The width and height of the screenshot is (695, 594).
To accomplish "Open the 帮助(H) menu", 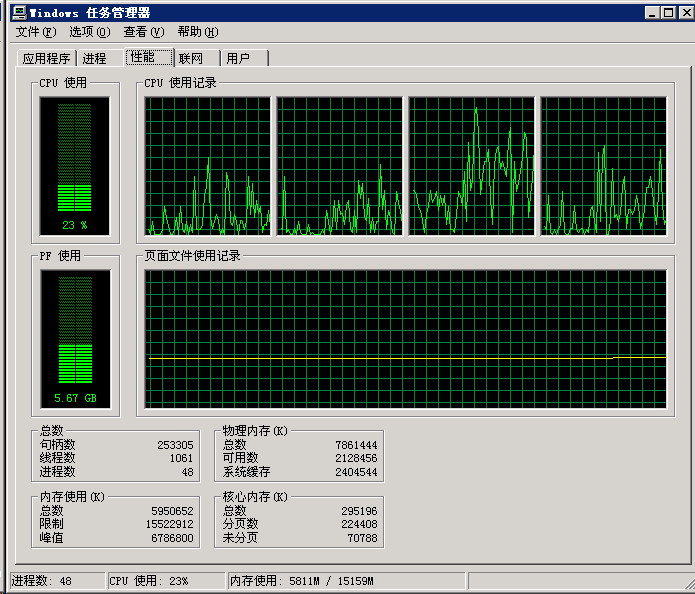I will [198, 32].
